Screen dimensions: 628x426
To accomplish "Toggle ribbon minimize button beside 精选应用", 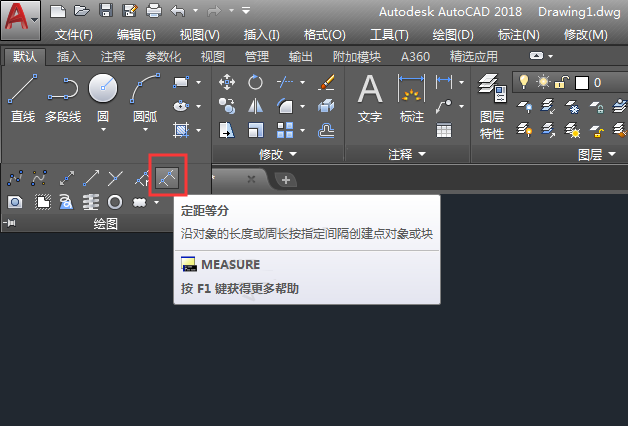I will click(536, 56).
